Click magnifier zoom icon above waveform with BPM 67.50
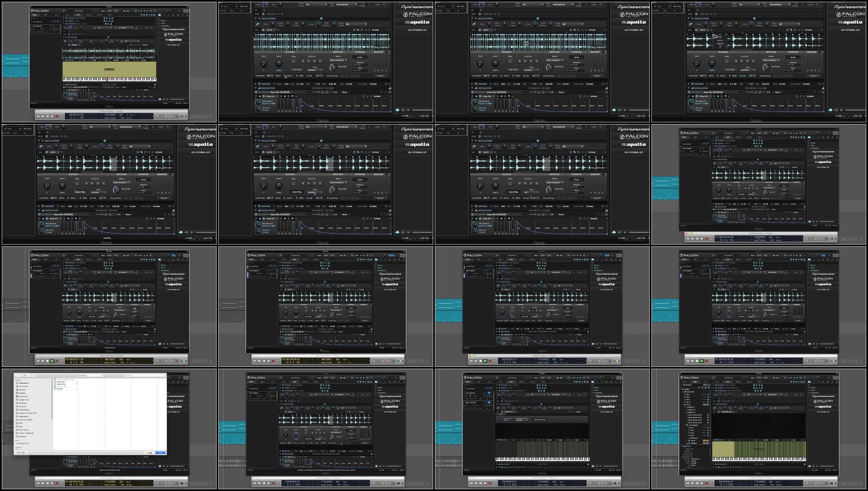This screenshot has width=868, height=491. click(358, 30)
